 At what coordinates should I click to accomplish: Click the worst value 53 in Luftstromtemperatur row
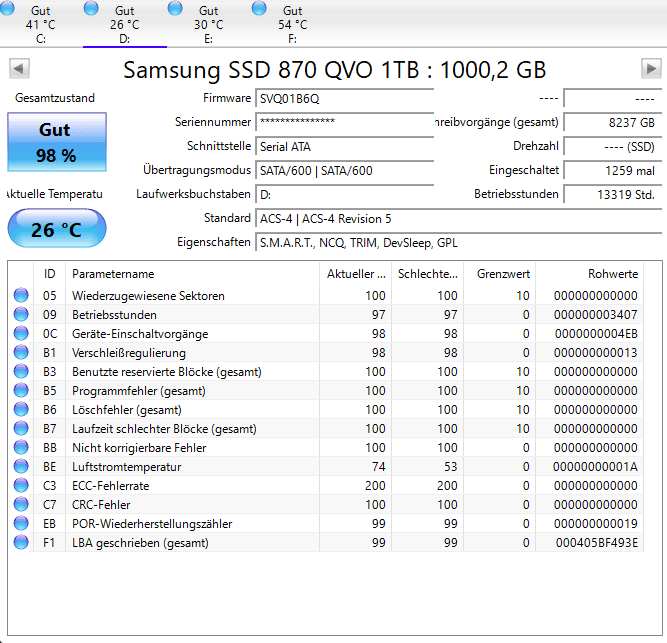(x=450, y=467)
